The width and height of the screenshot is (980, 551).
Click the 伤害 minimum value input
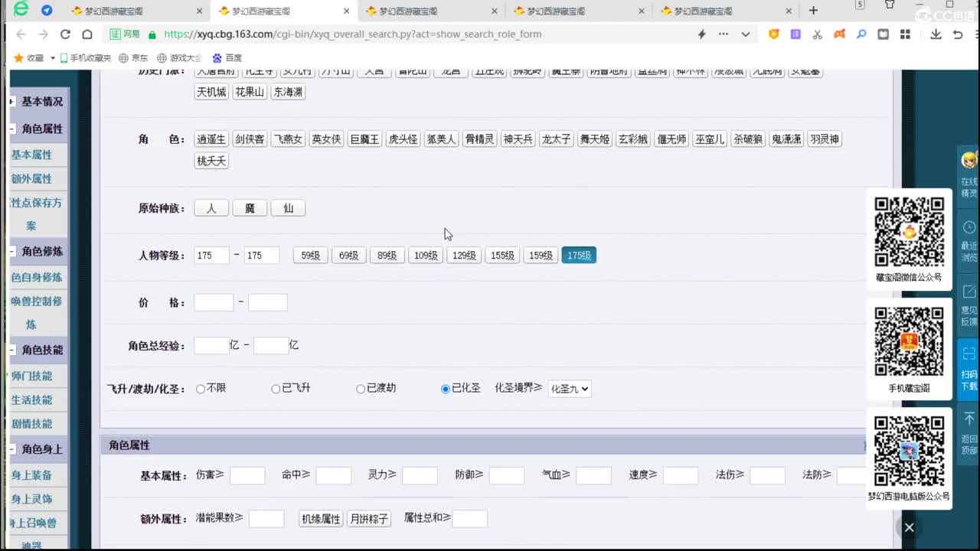point(247,476)
